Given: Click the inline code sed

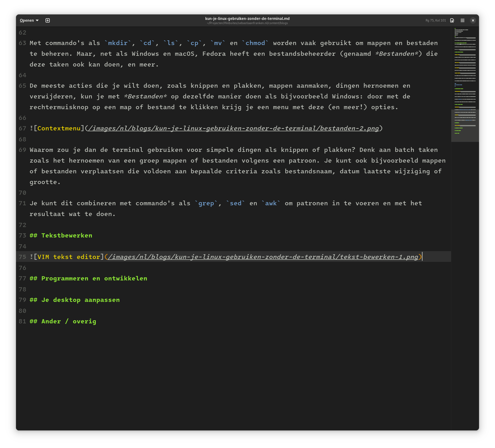Looking at the screenshot, I should point(236,203).
